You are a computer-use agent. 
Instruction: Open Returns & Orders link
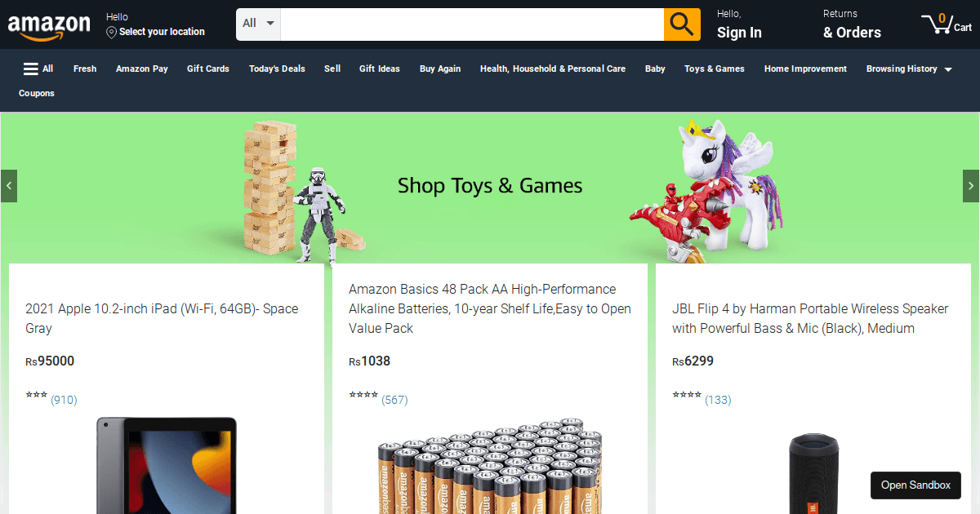[x=852, y=24]
